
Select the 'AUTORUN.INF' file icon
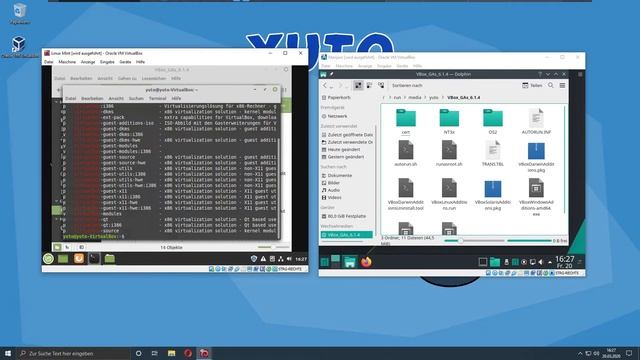tap(536, 118)
